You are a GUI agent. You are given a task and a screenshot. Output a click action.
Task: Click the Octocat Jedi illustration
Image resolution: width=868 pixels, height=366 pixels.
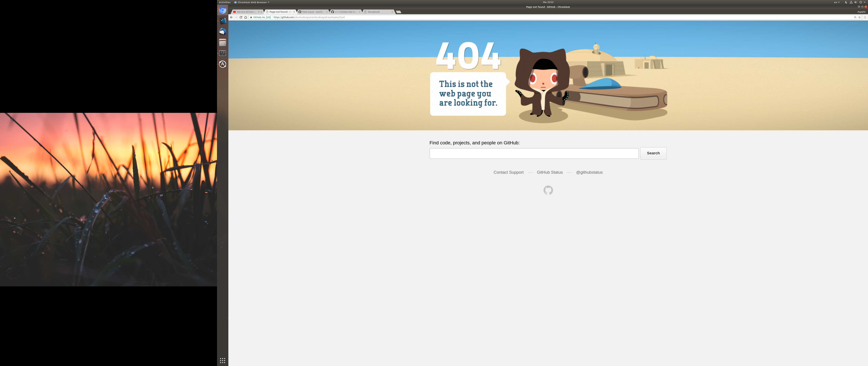click(x=542, y=84)
